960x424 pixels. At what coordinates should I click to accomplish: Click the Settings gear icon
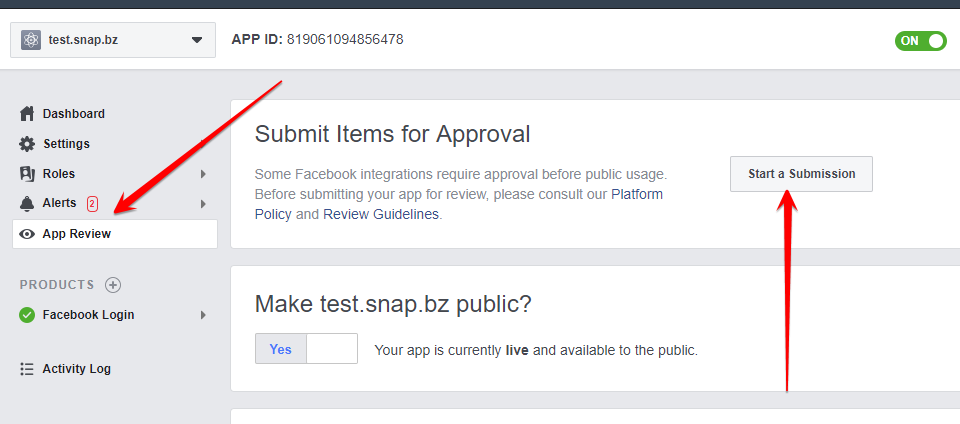(27, 144)
